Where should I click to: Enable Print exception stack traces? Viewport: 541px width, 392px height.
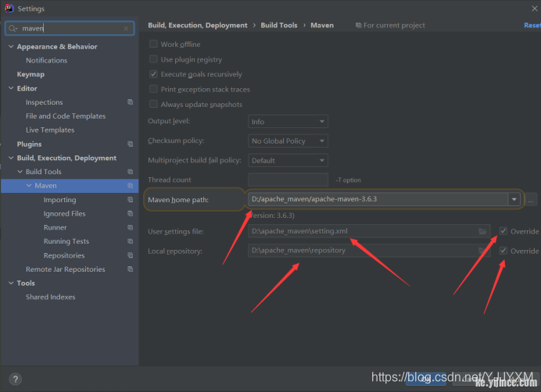pos(153,89)
